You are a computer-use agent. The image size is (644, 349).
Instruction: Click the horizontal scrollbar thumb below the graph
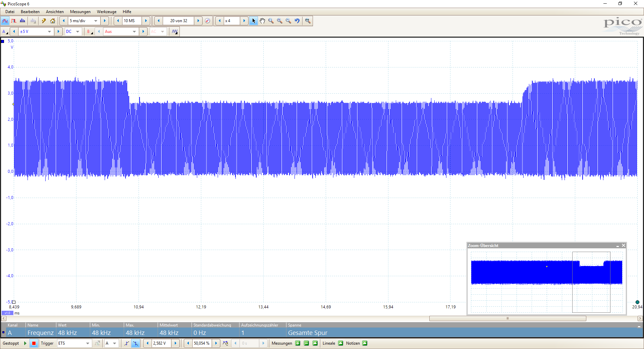point(507,318)
